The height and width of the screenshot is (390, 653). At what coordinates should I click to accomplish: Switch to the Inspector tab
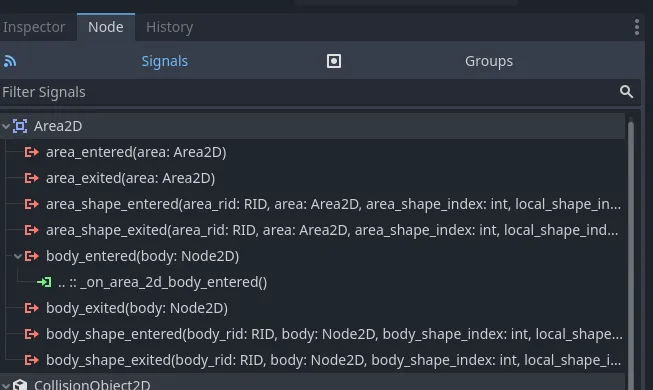click(x=34, y=27)
